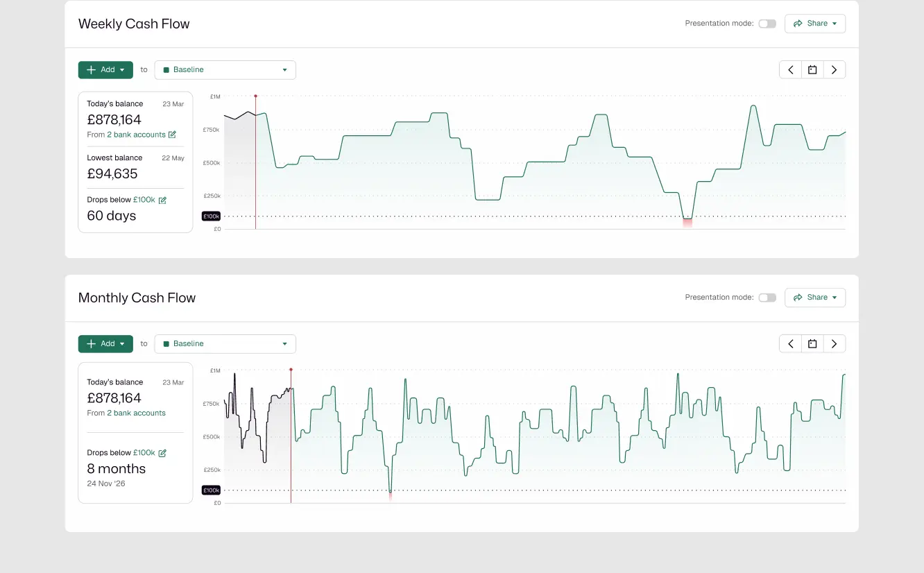Screen dimensions: 924x573
Task: Edit £100k threshold icon in Monthly panel
Action: coord(162,453)
